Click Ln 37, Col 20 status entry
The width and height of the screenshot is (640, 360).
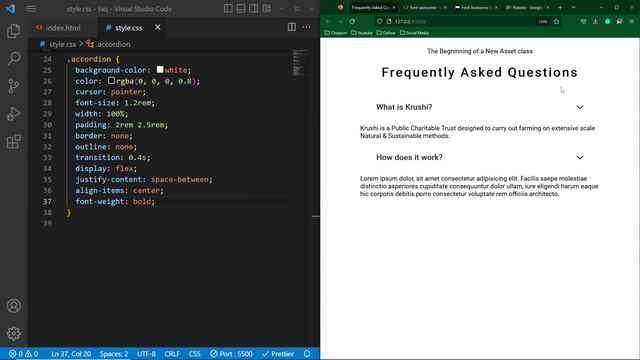[x=71, y=354]
